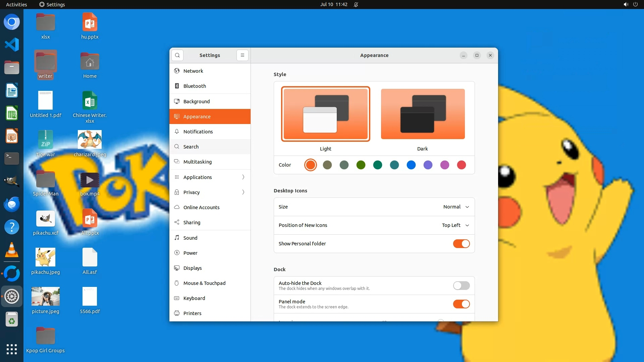Open Thunderbird mail from dock
644x362 pixels.
coord(12,204)
